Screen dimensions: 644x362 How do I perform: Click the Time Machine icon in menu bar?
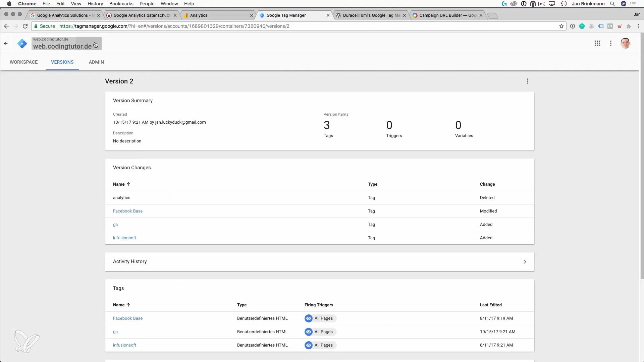click(x=564, y=4)
